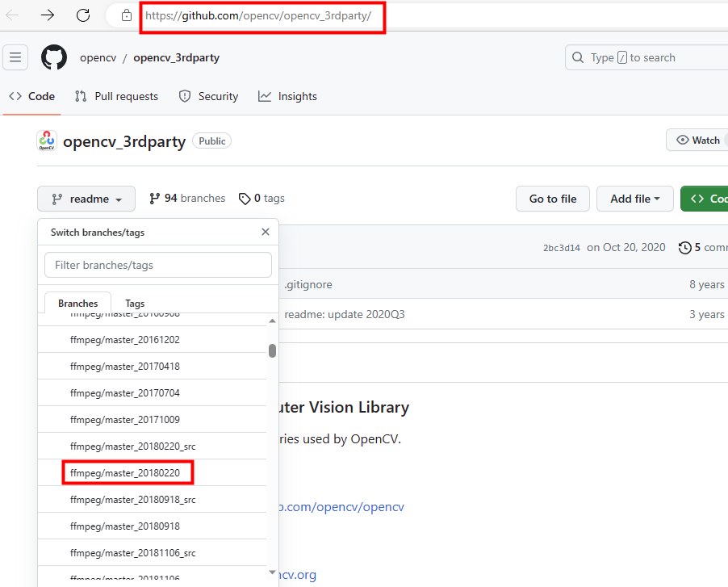Image resolution: width=728 pixels, height=587 pixels.
Task: Expand the Add file dropdown
Action: (x=634, y=199)
